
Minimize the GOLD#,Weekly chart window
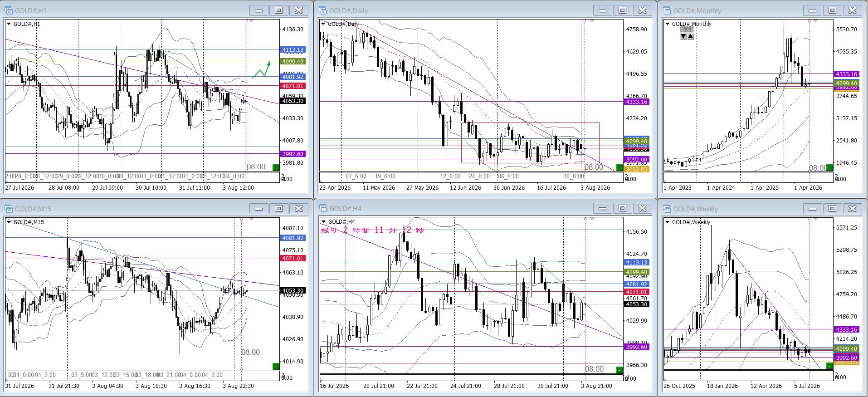click(812, 209)
